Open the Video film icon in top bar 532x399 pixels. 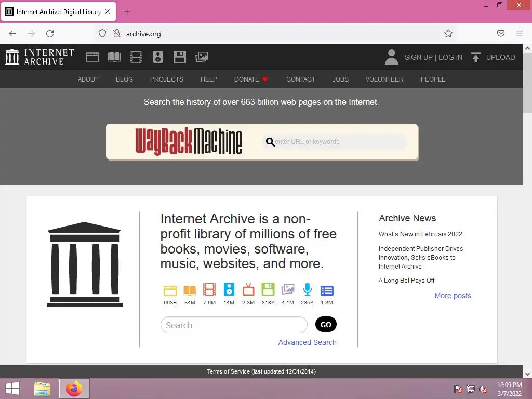click(x=136, y=57)
